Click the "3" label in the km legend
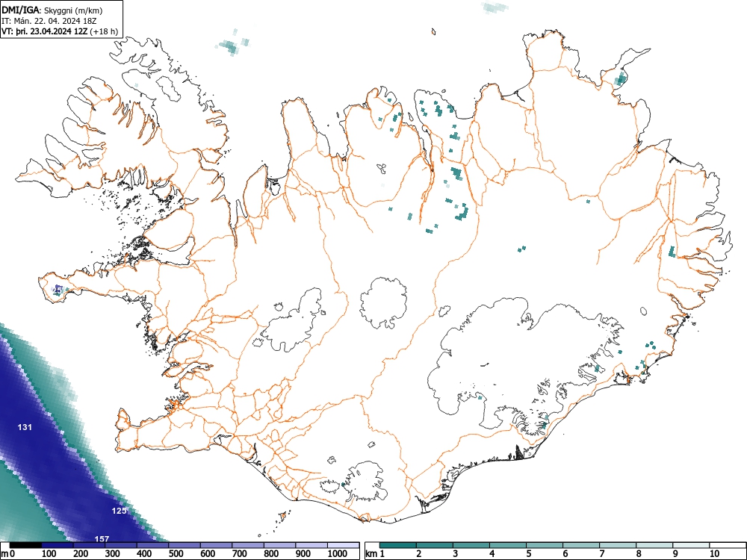The height and width of the screenshot is (560, 747). (x=456, y=553)
